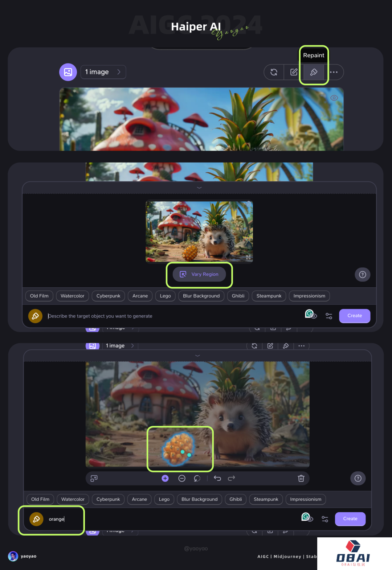Choose Lego style in the orange-prompt panel
This screenshot has height=570, width=392.
click(x=164, y=499)
